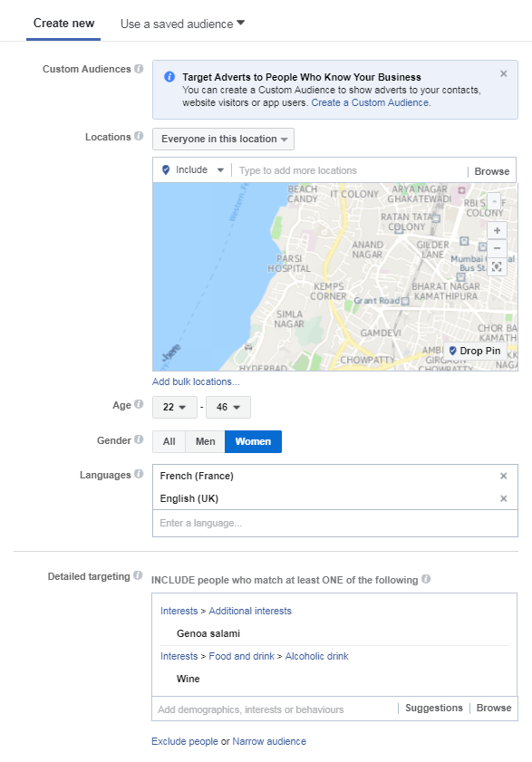Select the All gender option
Viewport: 532px width, 762px height.
click(169, 441)
